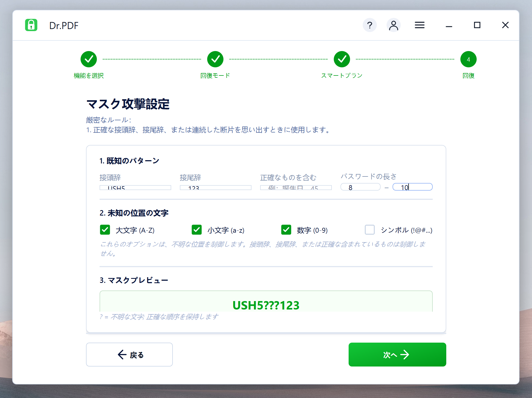The height and width of the screenshot is (398, 532).
Task: Click the 接尾辞 suffix input field
Action: click(x=215, y=187)
